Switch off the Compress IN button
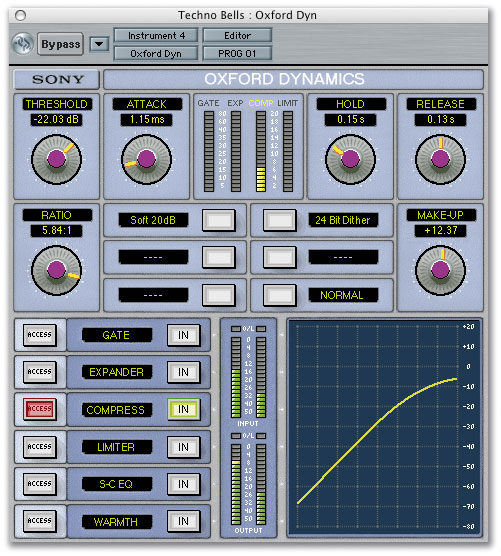501x556 pixels. coord(183,410)
